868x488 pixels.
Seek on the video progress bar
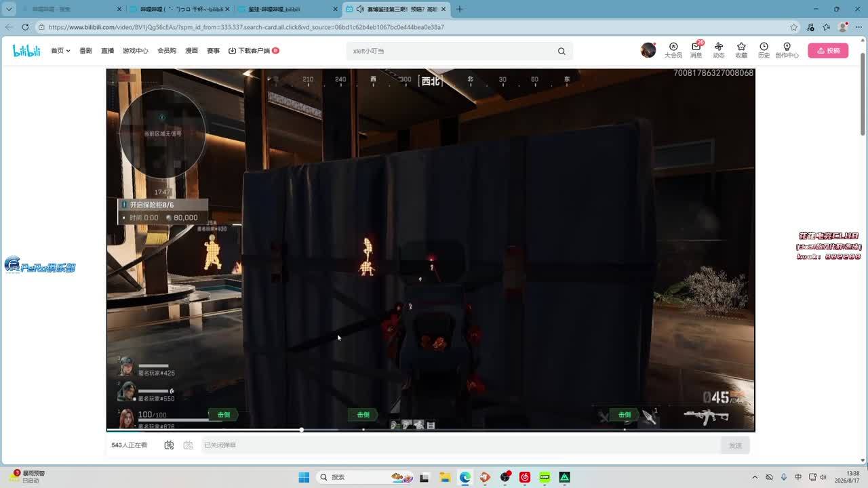(x=431, y=430)
